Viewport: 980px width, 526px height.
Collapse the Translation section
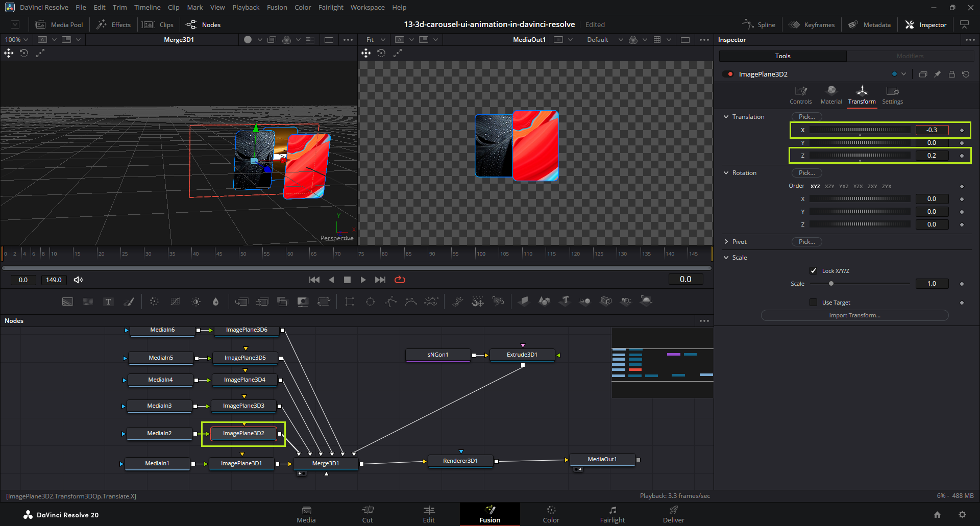coord(726,117)
